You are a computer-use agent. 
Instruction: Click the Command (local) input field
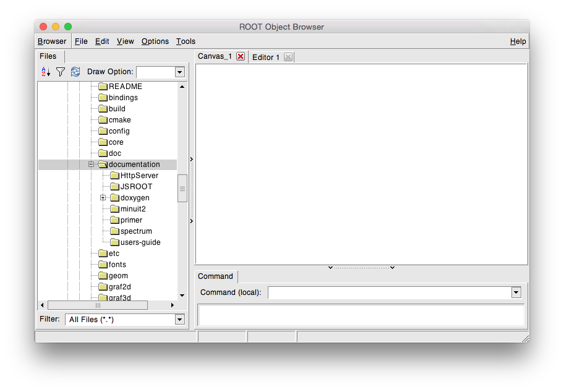point(390,292)
